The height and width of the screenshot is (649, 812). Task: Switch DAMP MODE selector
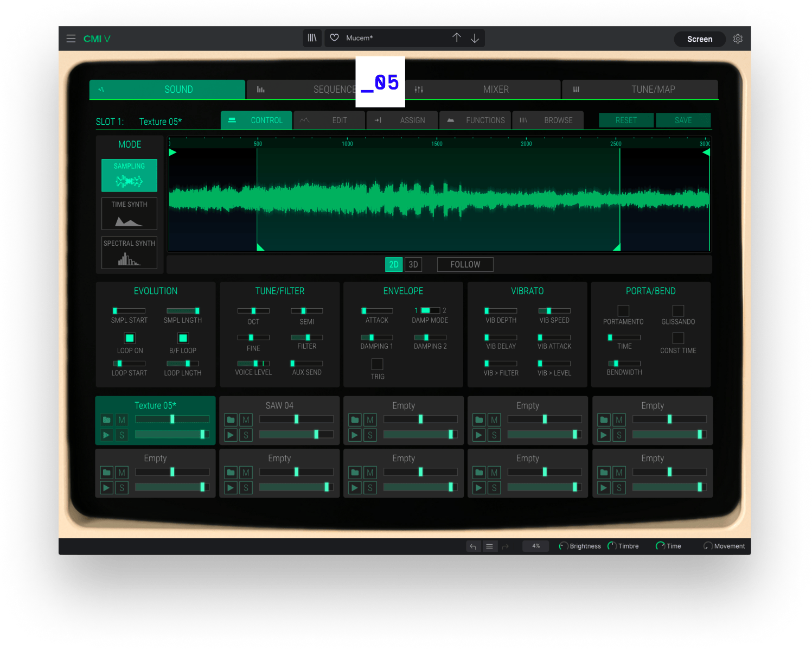pyautogui.click(x=430, y=310)
